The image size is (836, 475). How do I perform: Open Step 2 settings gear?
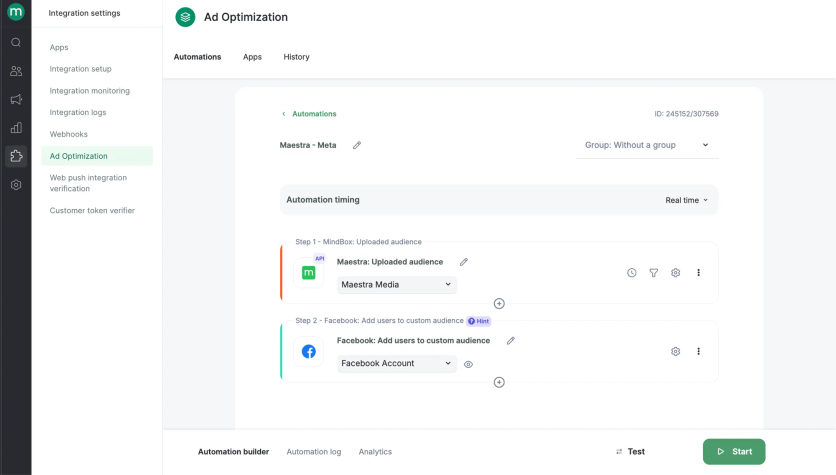click(x=676, y=351)
